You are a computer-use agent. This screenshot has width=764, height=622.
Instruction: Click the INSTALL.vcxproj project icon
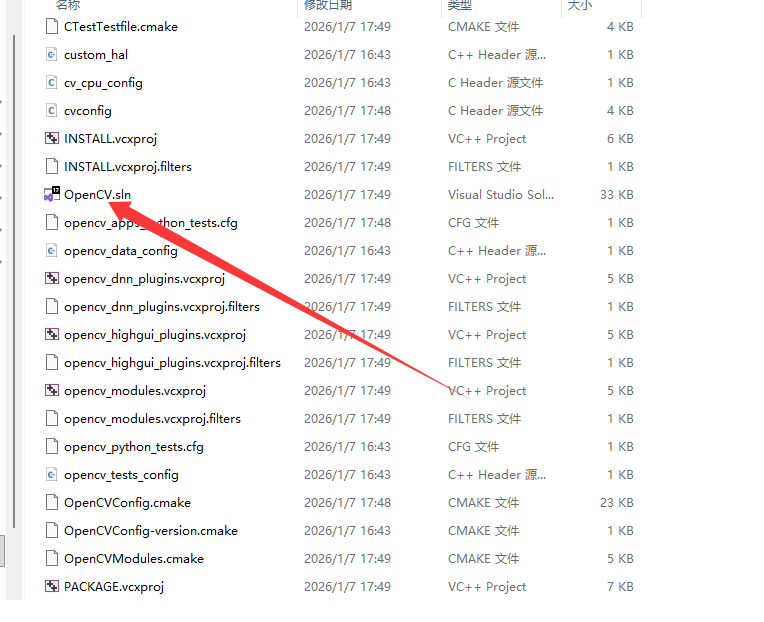[x=52, y=138]
